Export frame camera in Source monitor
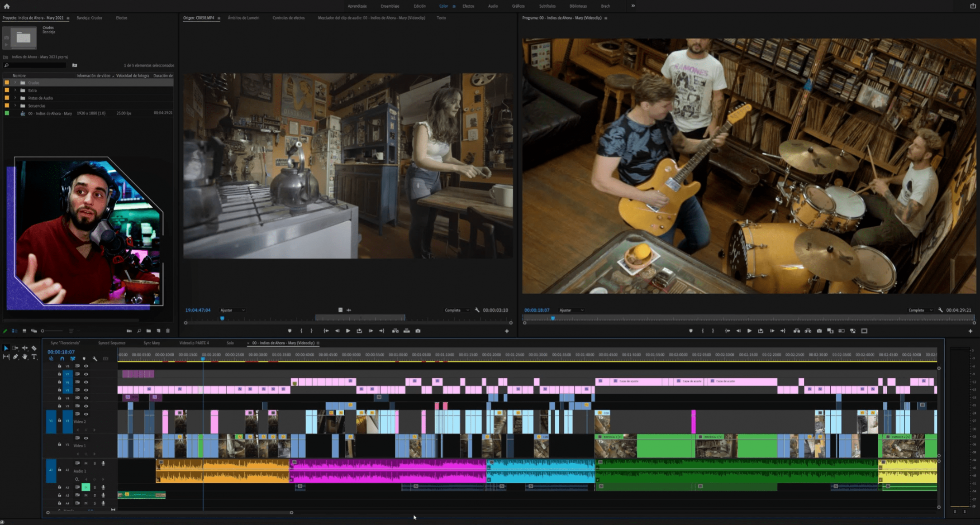Screen dimensions: 980x525 tap(418, 331)
